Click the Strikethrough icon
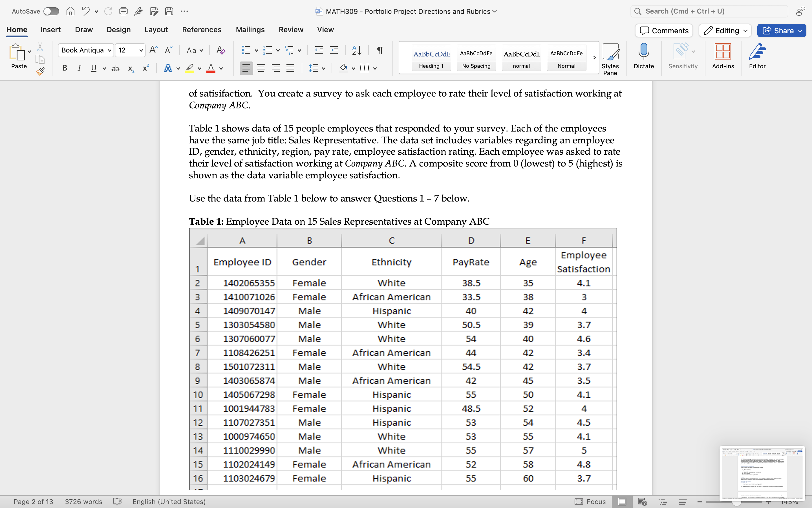 (115, 69)
